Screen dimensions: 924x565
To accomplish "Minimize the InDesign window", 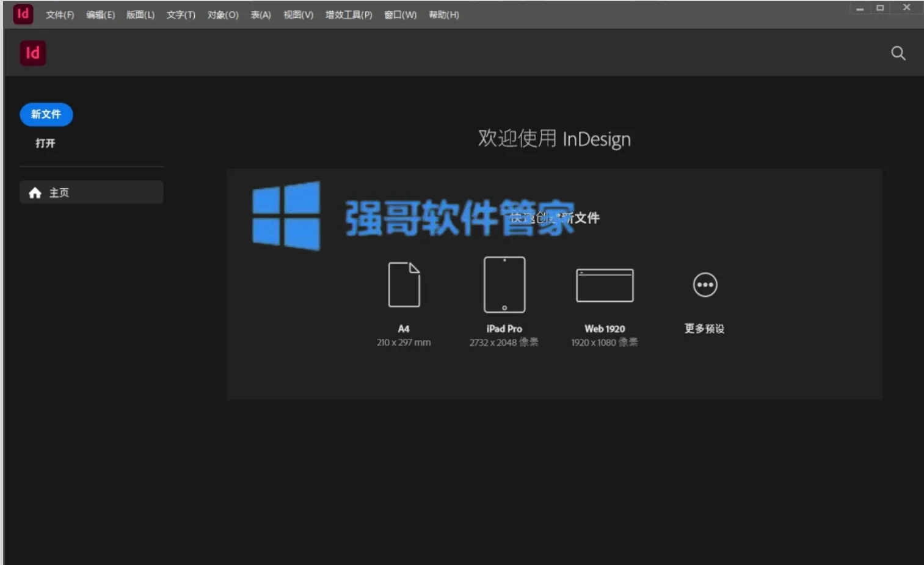I will tap(860, 9).
